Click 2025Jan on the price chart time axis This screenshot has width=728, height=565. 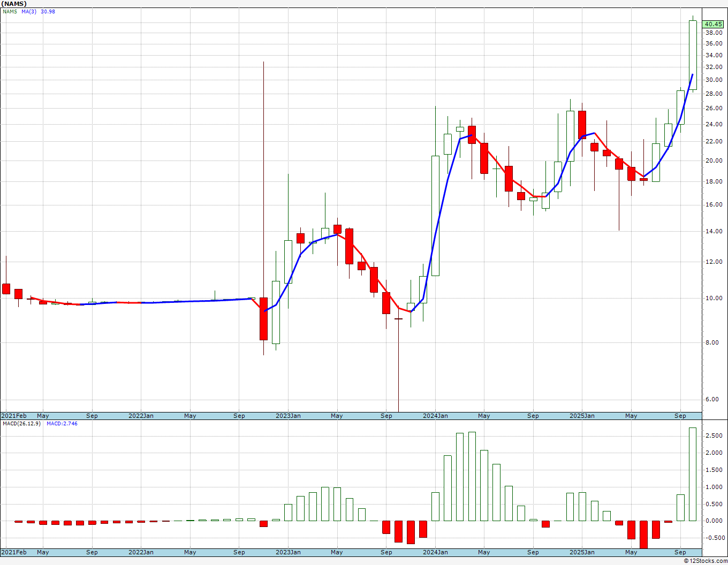[582, 416]
